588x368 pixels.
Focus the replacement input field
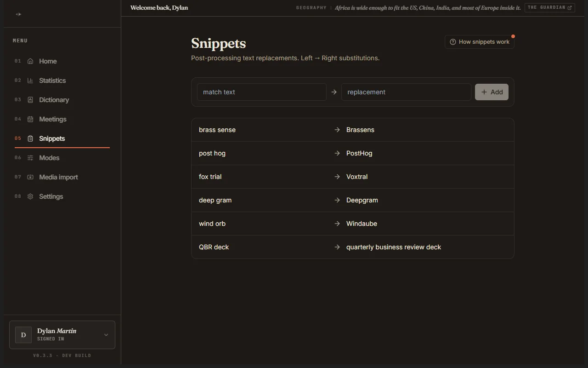(x=406, y=92)
